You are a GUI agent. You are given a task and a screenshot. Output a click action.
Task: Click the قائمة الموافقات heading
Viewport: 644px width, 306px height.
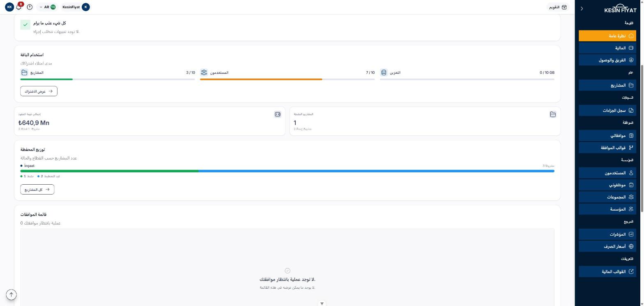(x=33, y=215)
